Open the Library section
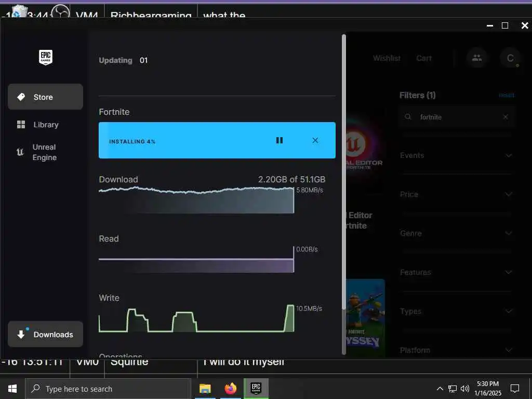Image resolution: width=532 pixels, height=399 pixels. tap(45, 125)
